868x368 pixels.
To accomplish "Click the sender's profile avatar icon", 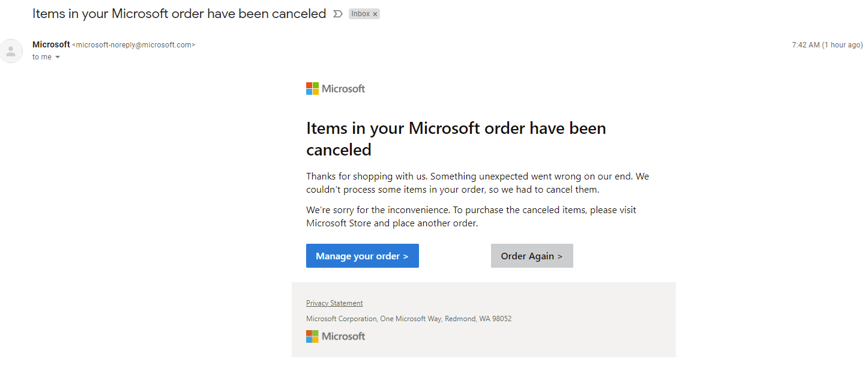I will (11, 51).
